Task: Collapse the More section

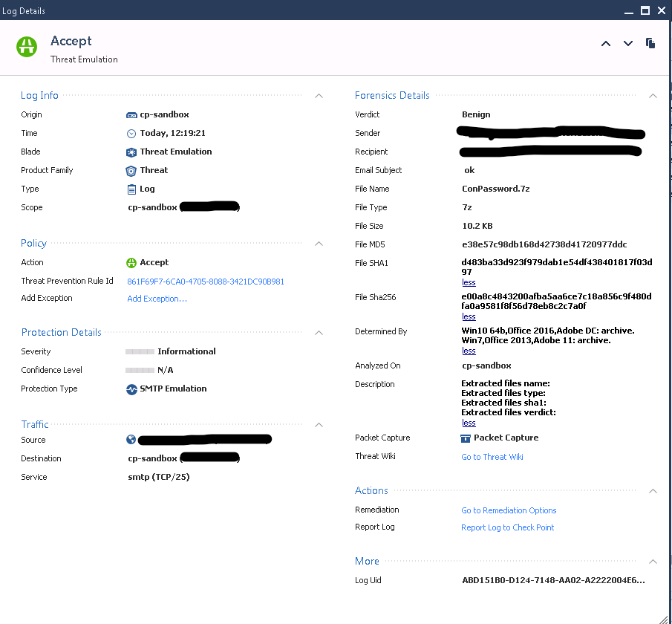Action: pyautogui.click(x=653, y=562)
